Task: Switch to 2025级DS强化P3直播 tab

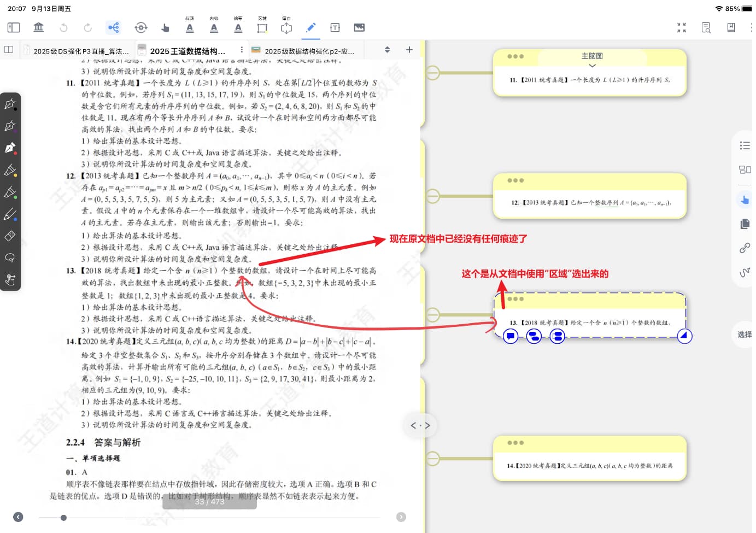Action: (x=77, y=51)
